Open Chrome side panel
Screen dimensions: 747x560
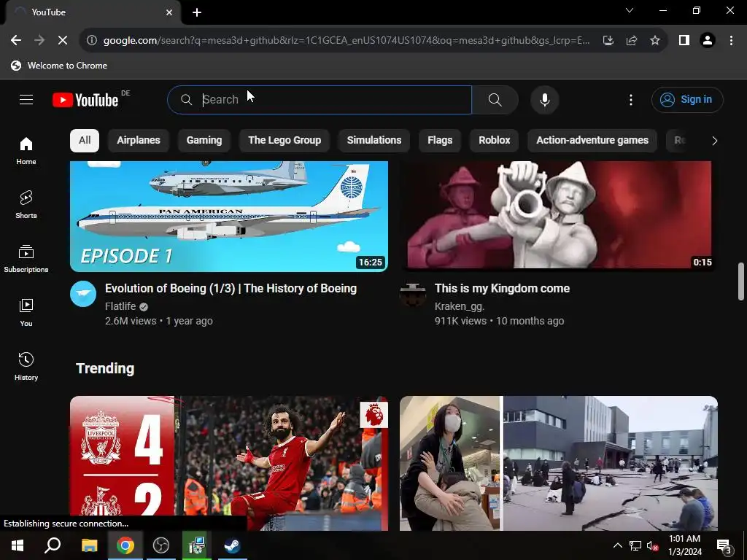pyautogui.click(x=684, y=41)
